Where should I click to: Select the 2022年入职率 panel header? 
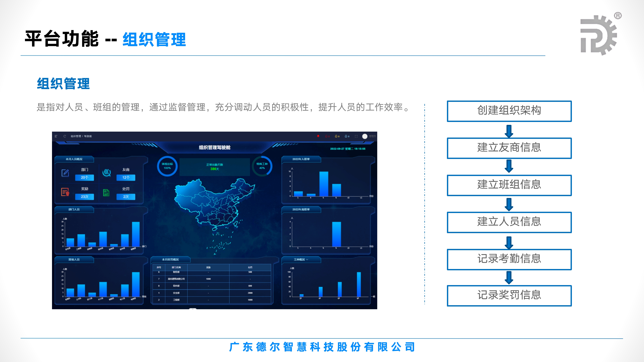tap(301, 159)
